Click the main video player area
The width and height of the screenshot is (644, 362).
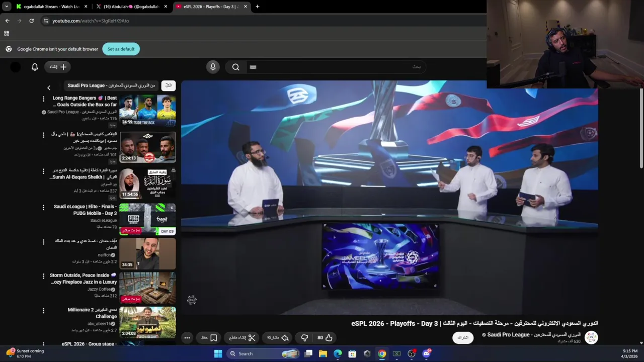coord(389,197)
